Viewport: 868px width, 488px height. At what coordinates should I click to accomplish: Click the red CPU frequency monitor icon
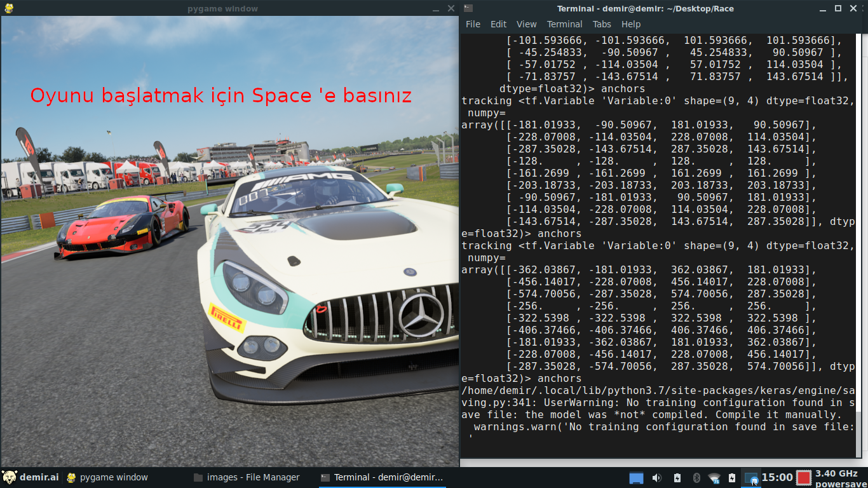tap(804, 478)
